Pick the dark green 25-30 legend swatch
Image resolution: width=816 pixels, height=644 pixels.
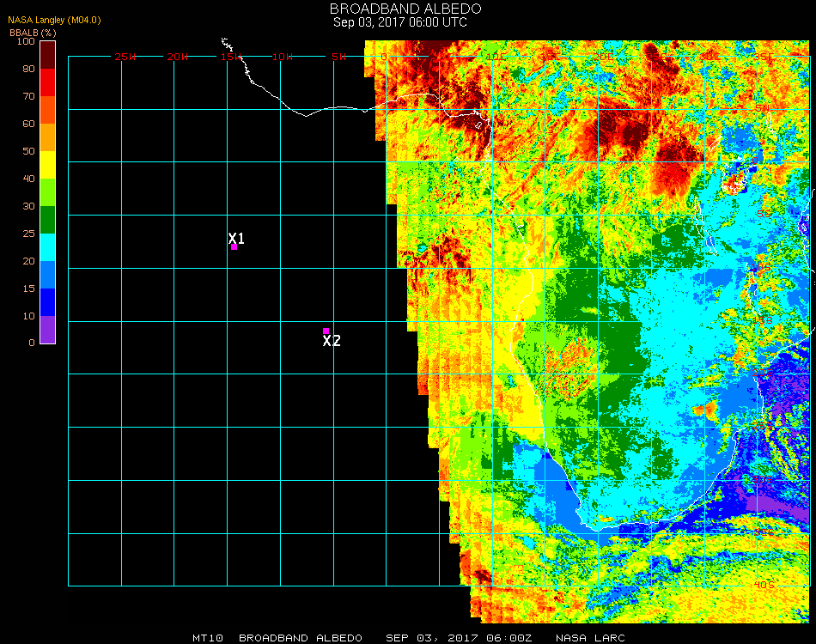48,220
